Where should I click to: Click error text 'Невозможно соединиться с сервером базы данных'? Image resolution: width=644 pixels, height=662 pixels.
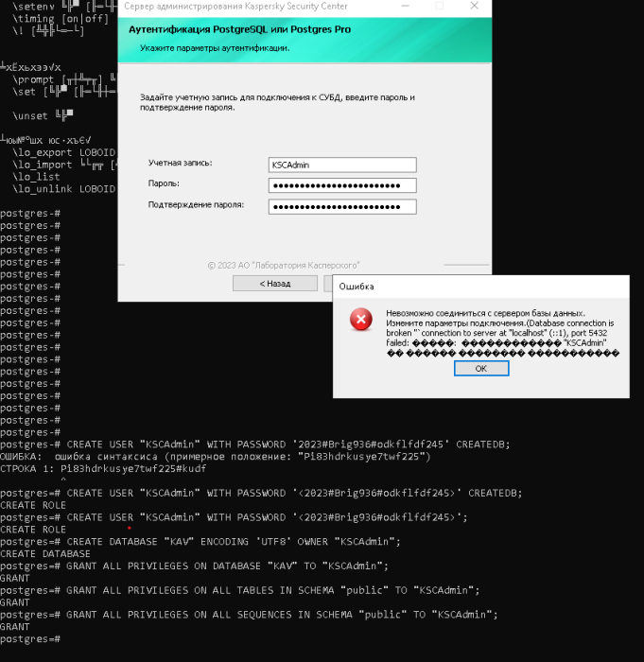coord(485,313)
